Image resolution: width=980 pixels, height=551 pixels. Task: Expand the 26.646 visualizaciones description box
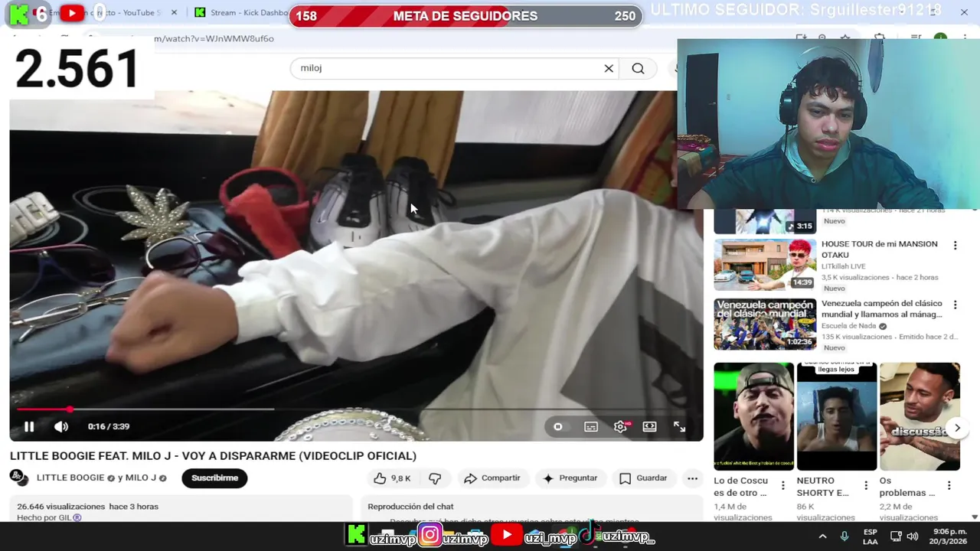(x=180, y=510)
